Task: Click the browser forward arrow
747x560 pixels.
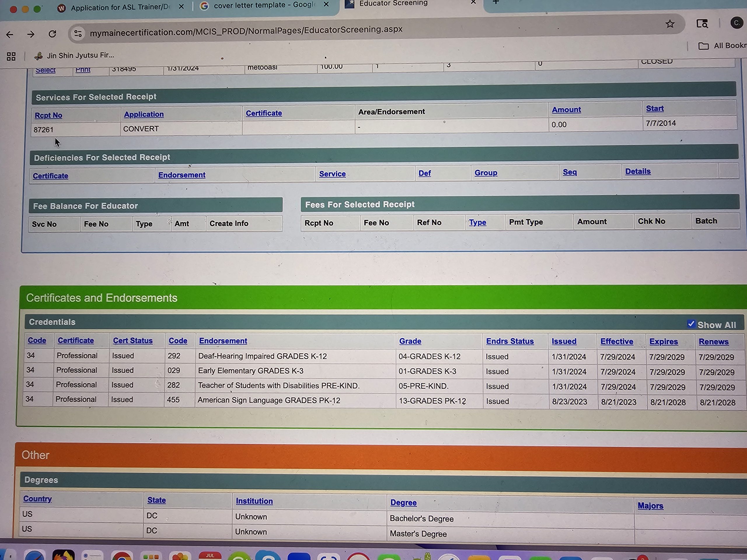Action: (31, 34)
